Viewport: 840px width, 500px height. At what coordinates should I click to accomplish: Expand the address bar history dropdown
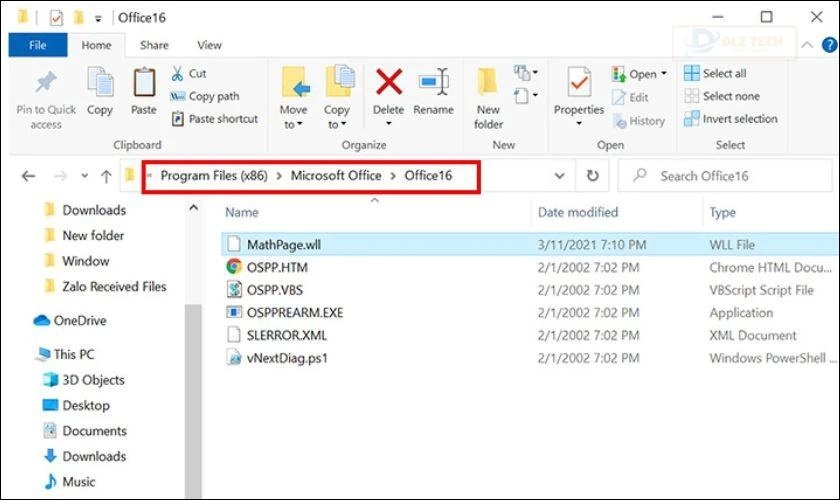tap(559, 176)
